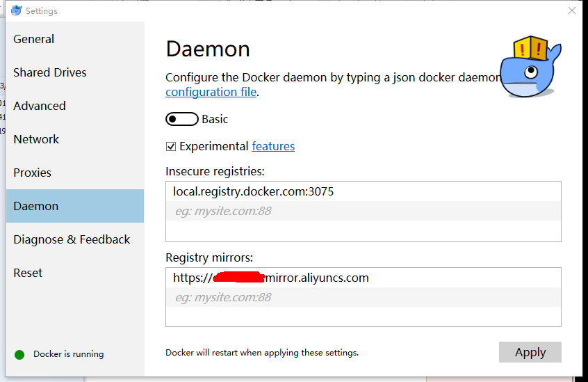The height and width of the screenshot is (382, 588).
Task: Click the empty insecure registries input field
Action: click(363, 211)
